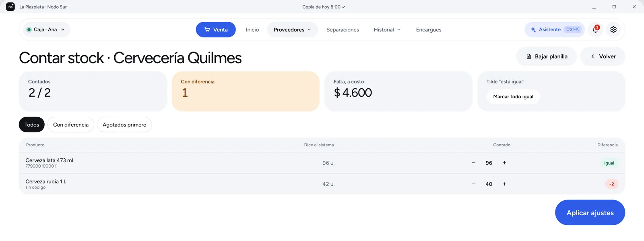The image size is (644, 241).
Task: Click the Volver back button
Action: (x=603, y=56)
